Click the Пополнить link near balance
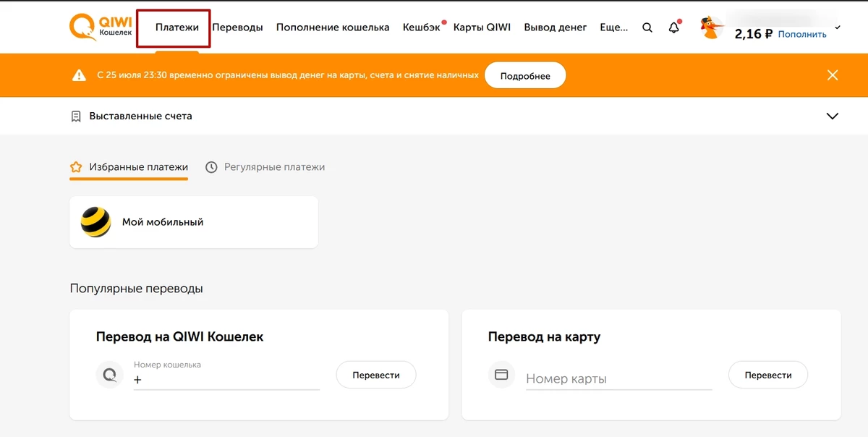868x437 pixels. pyautogui.click(x=802, y=34)
